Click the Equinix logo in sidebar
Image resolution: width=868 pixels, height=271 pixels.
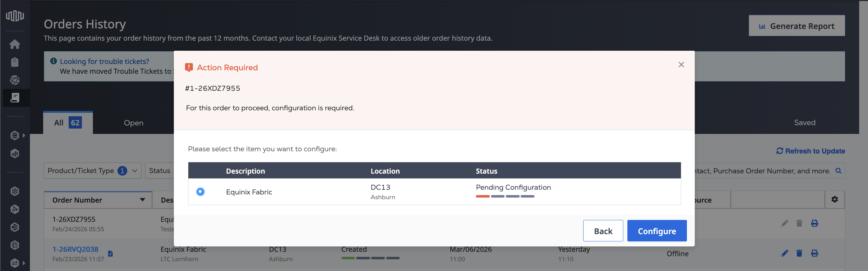[15, 15]
